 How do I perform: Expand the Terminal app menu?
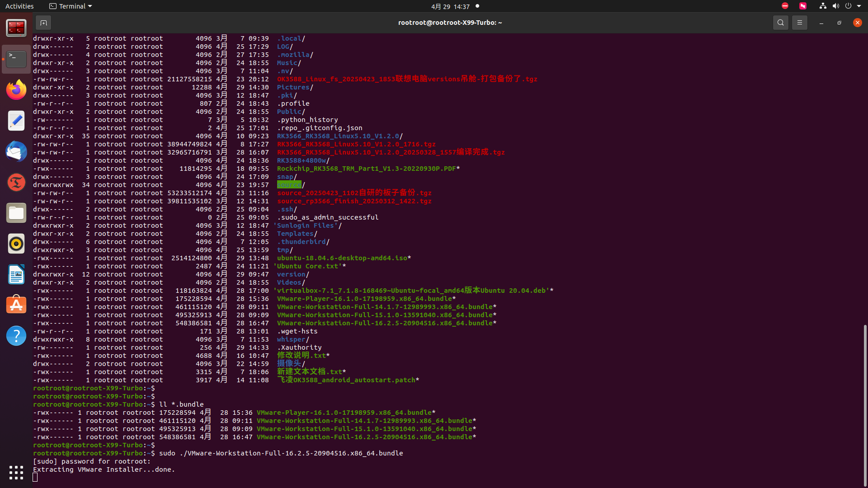click(x=71, y=6)
